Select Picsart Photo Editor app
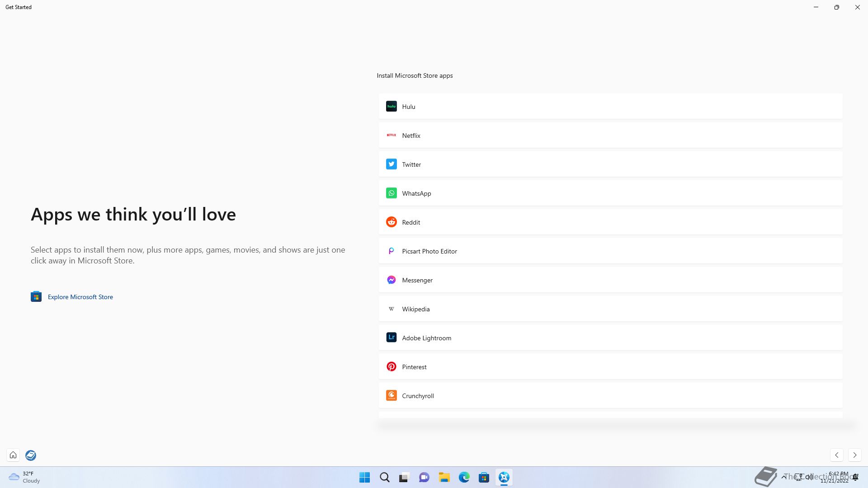Viewport: 868px width, 488px height. point(610,251)
